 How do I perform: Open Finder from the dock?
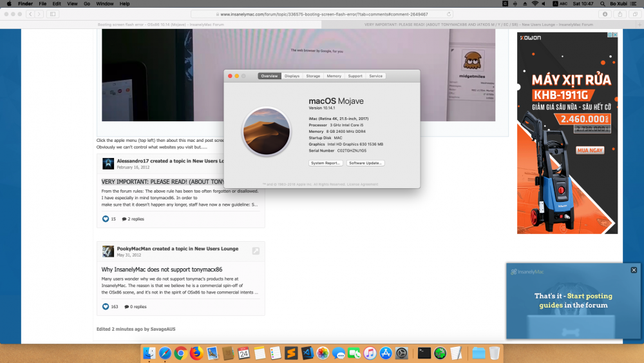tap(149, 353)
